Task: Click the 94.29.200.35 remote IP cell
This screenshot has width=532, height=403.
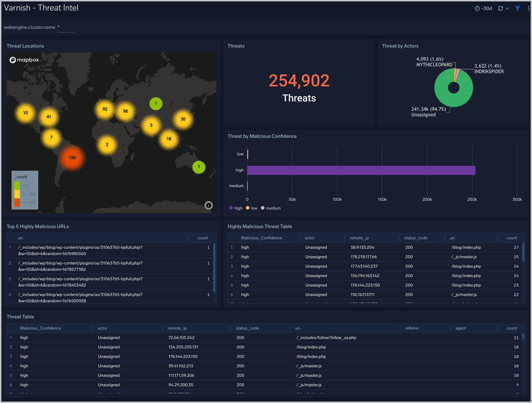Action: pyautogui.click(x=181, y=385)
